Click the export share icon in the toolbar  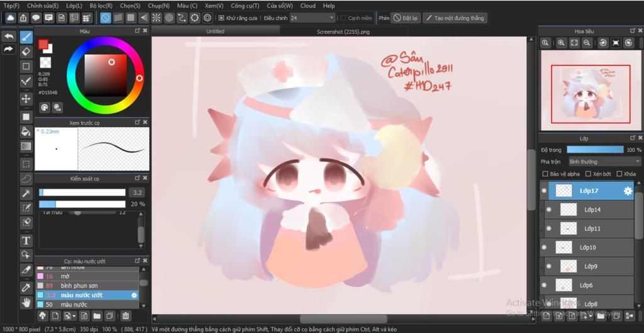(23, 18)
